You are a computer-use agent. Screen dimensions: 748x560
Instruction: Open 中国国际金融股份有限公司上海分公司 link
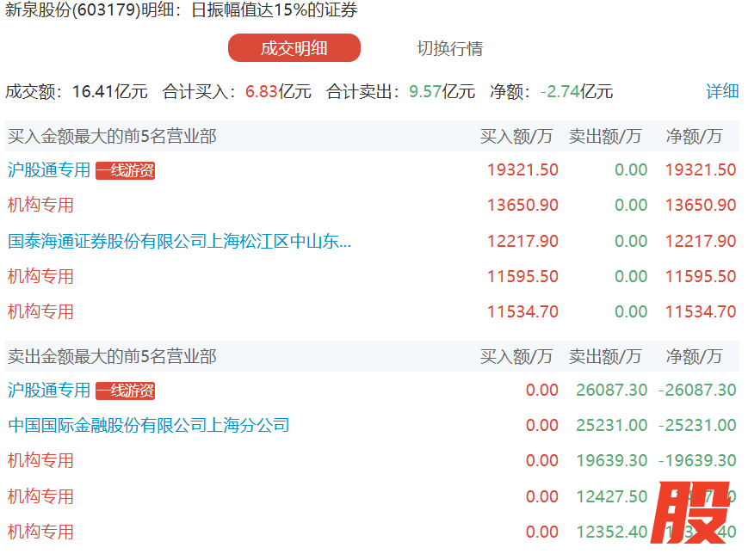(148, 425)
